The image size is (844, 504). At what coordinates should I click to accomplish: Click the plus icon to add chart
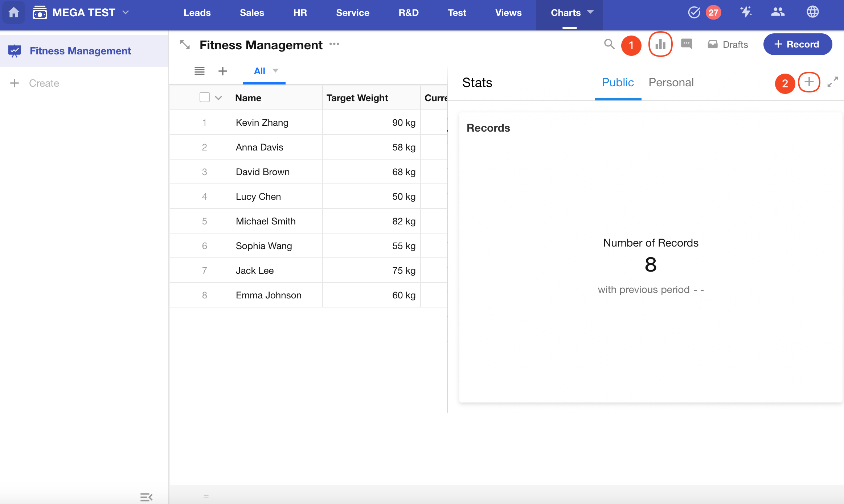pyautogui.click(x=809, y=82)
